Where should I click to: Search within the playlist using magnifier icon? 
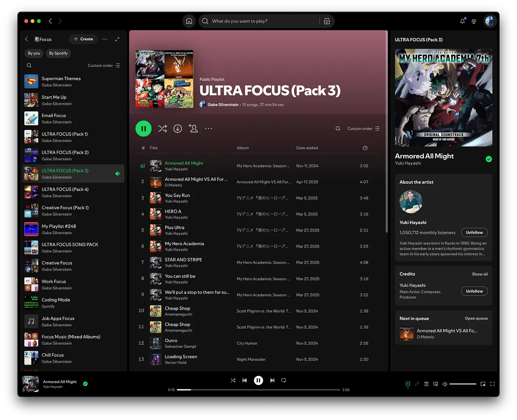click(x=338, y=128)
